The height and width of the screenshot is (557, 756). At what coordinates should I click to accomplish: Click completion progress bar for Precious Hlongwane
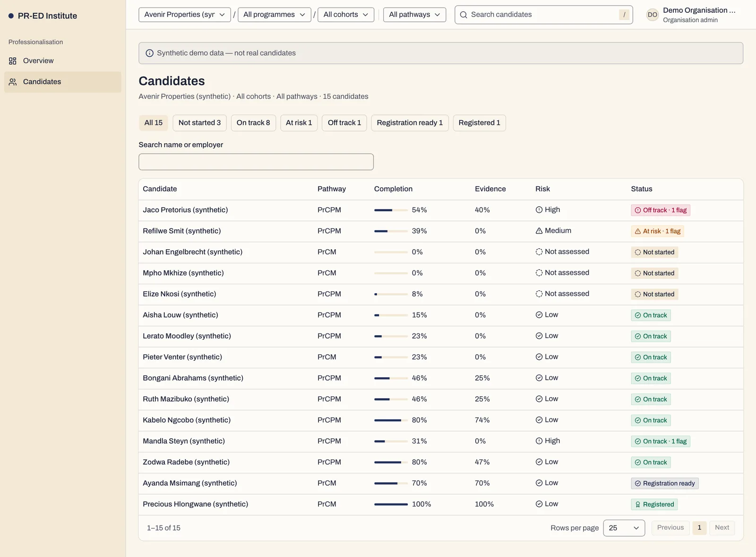pyautogui.click(x=391, y=505)
